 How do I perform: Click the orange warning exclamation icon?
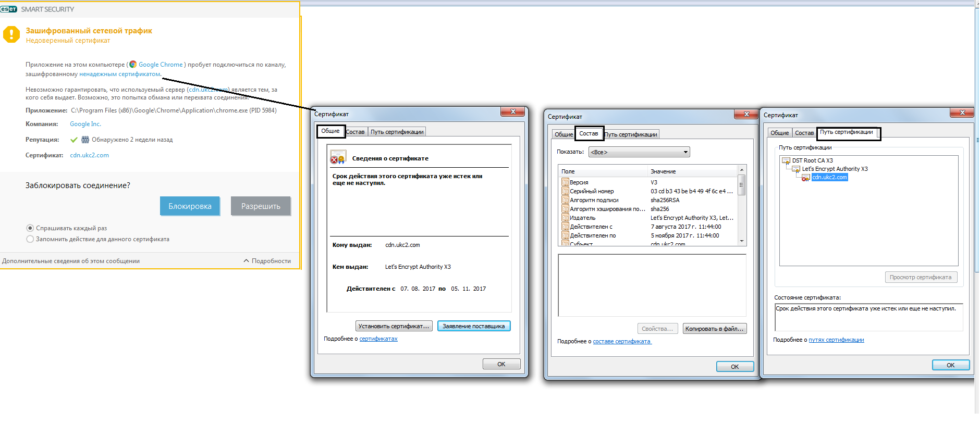tap(11, 34)
